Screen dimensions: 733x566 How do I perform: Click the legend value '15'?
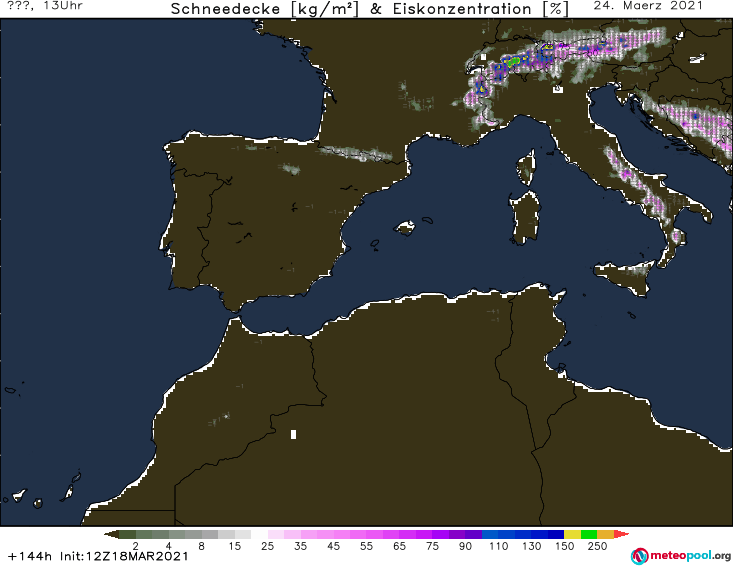235,546
